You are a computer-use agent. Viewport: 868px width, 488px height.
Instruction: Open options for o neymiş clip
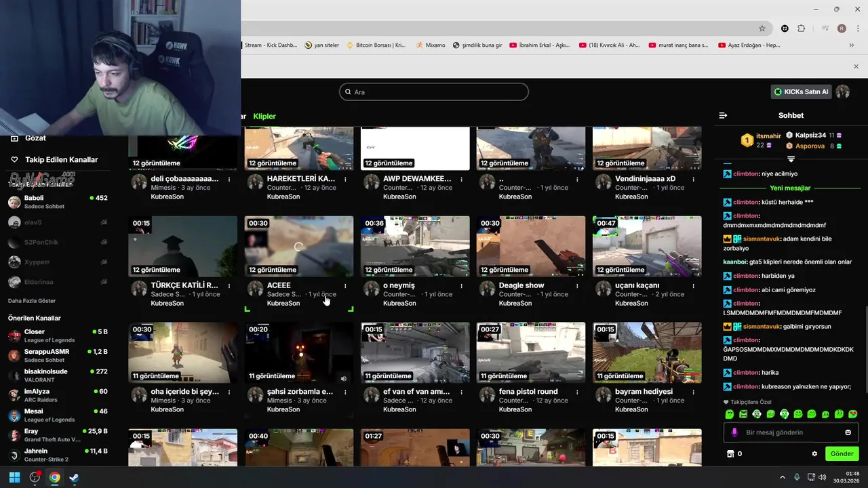(461, 285)
